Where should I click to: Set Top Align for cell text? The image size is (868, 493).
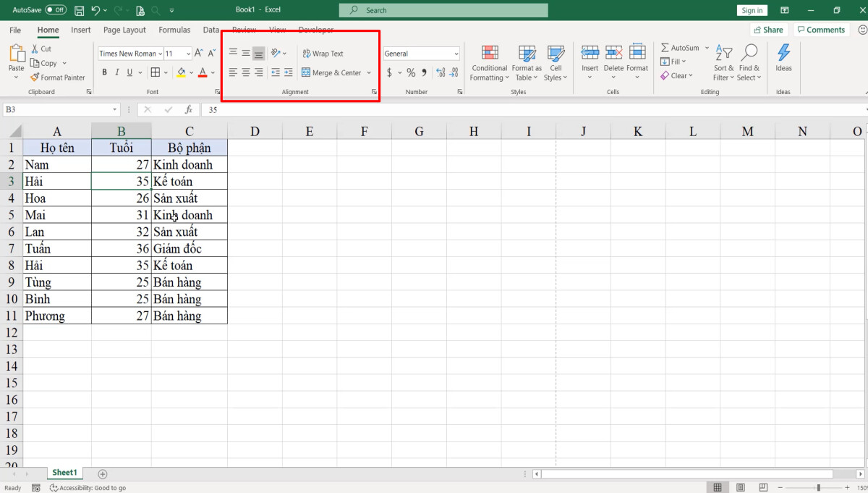click(233, 53)
